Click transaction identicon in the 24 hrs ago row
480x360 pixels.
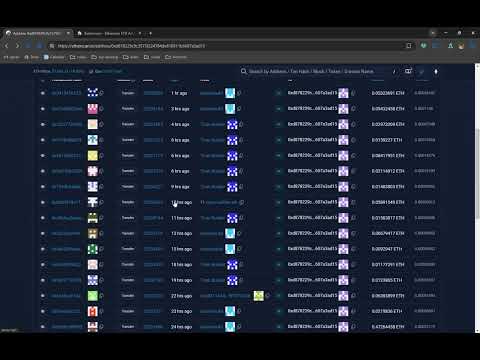coord(93,327)
